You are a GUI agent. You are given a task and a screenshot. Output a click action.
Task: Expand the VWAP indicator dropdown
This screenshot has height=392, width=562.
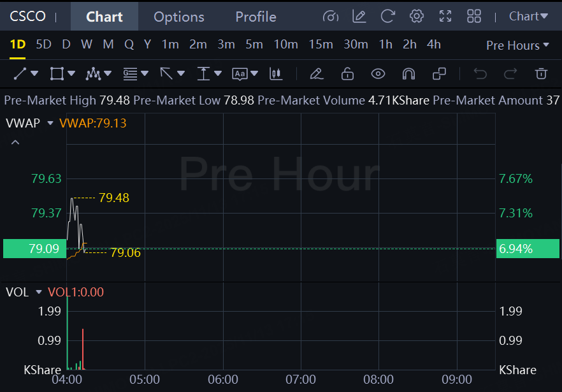pos(50,124)
